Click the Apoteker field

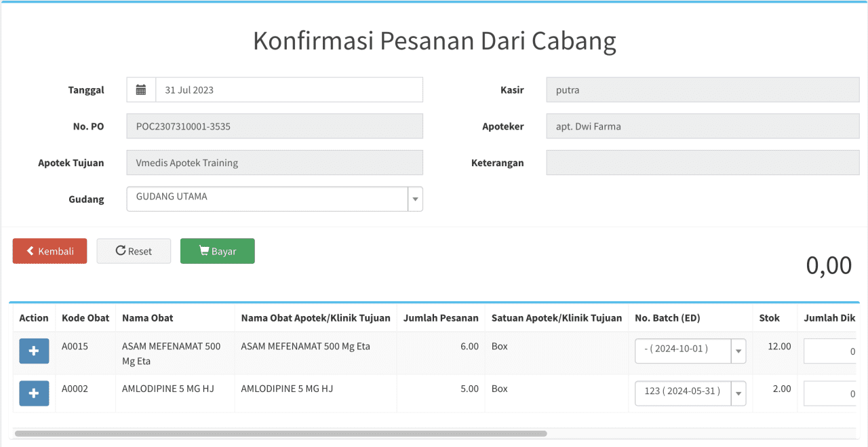[x=703, y=126]
